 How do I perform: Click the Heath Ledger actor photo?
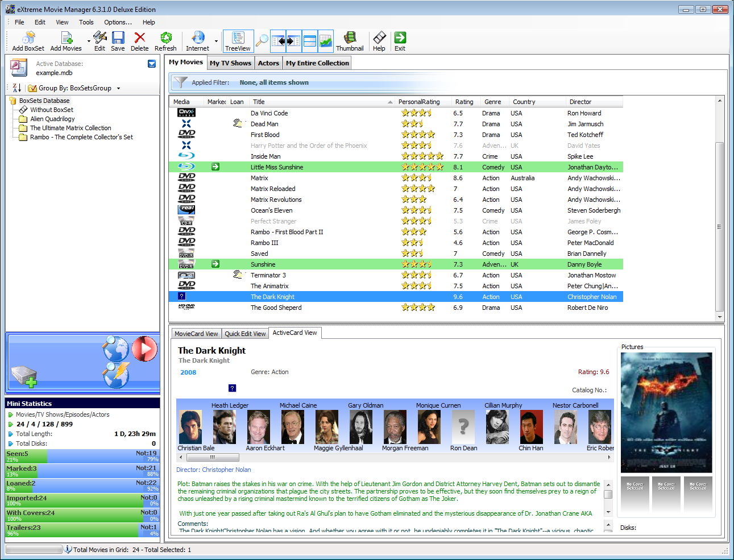(225, 426)
